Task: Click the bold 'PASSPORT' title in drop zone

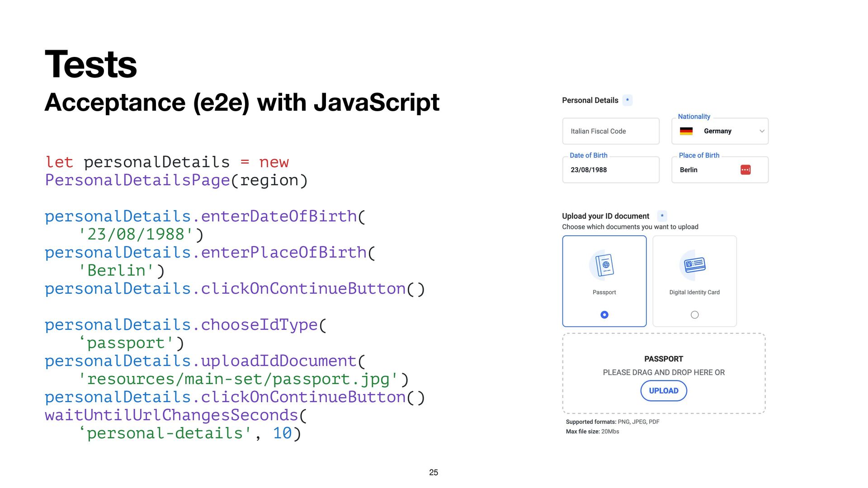Action: [664, 359]
